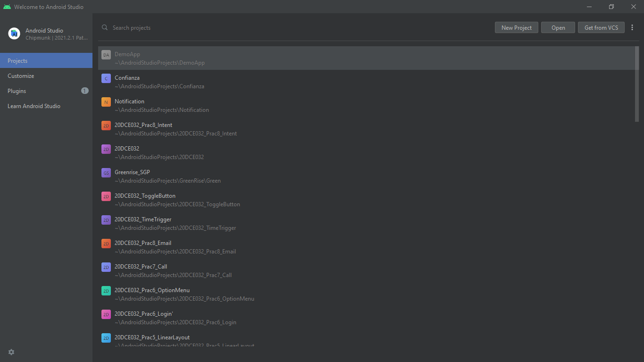Click the 20DCE032_TimeTrigger project icon
This screenshot has height=362, width=644.
(106, 220)
